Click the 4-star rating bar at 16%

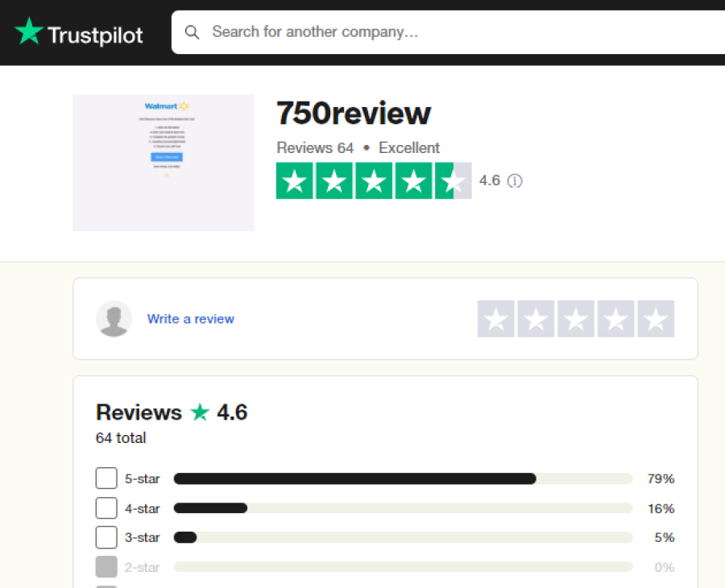[x=404, y=508]
